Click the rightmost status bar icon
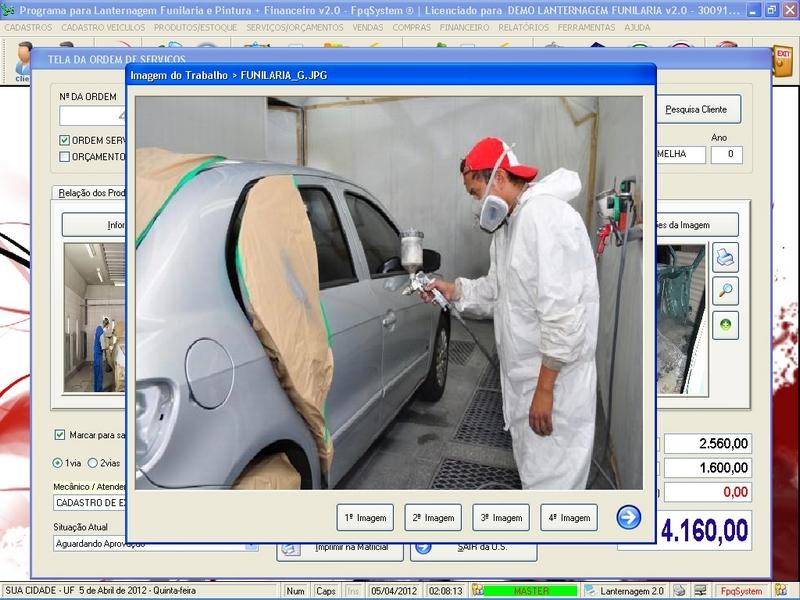 tap(780, 590)
